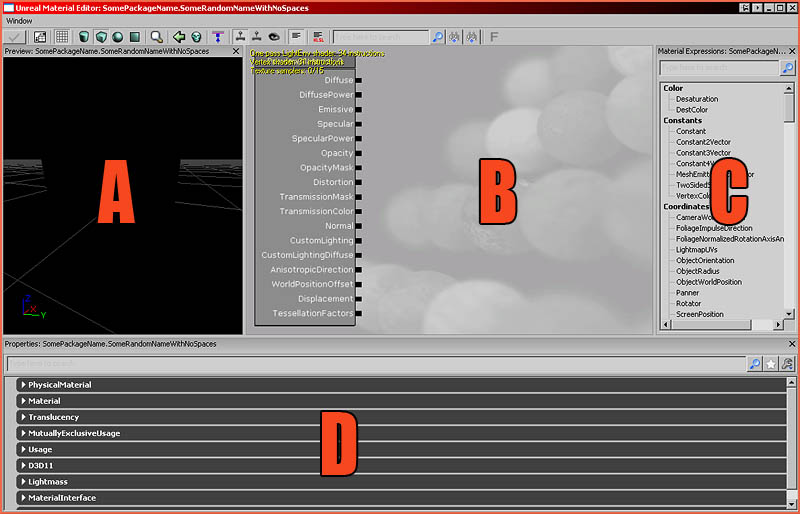Screen dimensions: 800x514
Task: Click the Material Expressions search field
Action: (x=719, y=67)
